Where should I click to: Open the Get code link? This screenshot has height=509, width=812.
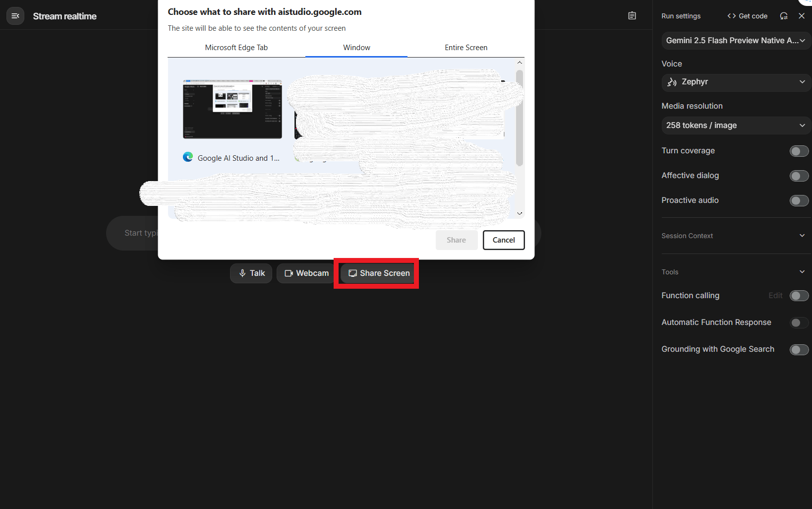click(748, 16)
